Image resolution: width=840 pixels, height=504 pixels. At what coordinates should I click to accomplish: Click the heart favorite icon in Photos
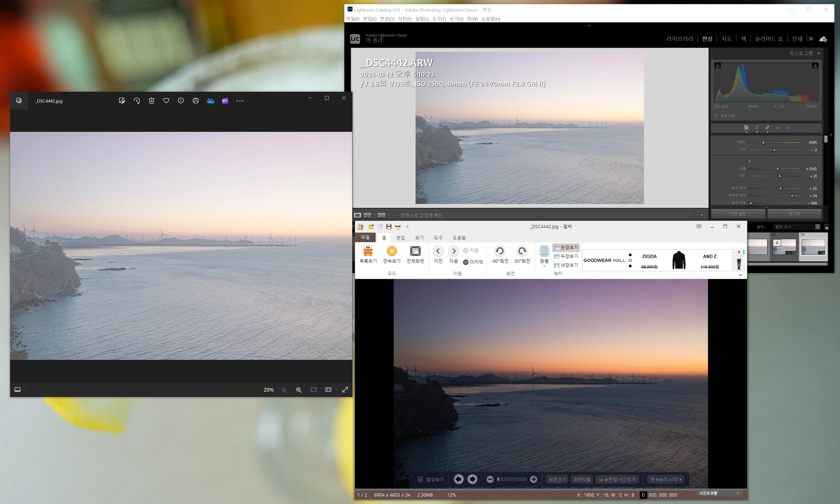166,101
